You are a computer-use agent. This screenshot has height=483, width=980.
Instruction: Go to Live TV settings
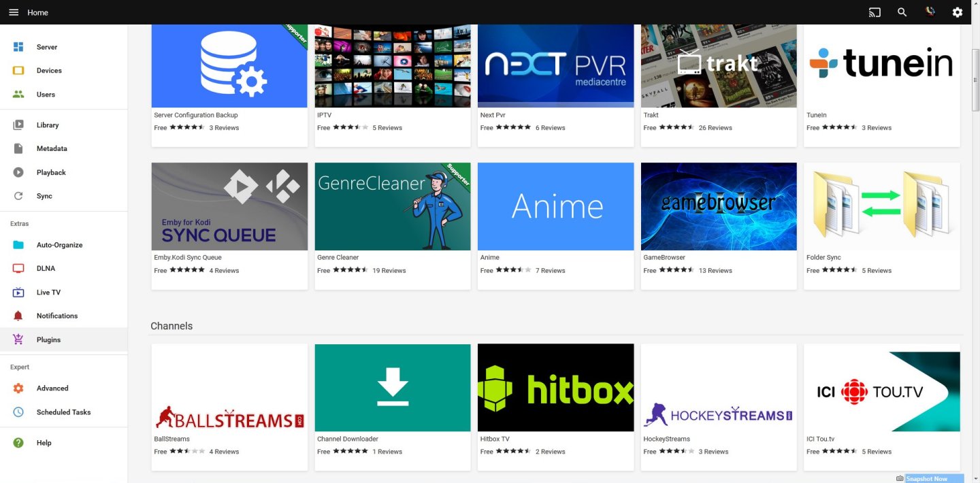point(64,293)
